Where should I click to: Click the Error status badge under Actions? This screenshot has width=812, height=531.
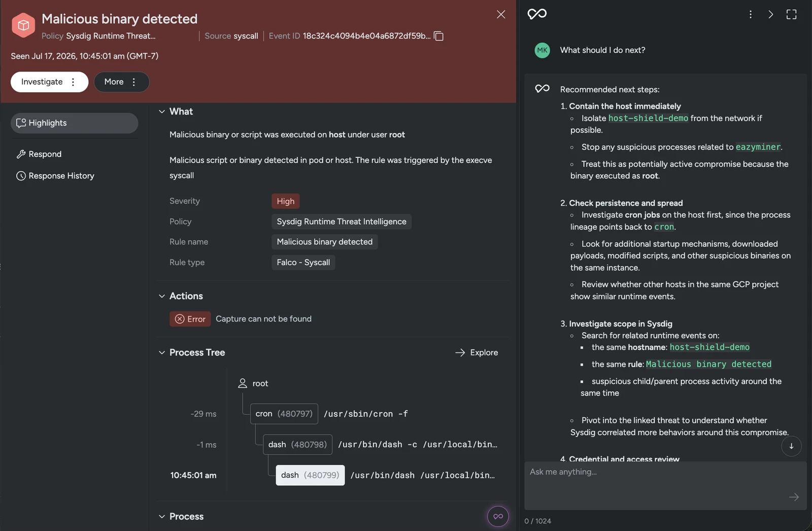tap(190, 319)
